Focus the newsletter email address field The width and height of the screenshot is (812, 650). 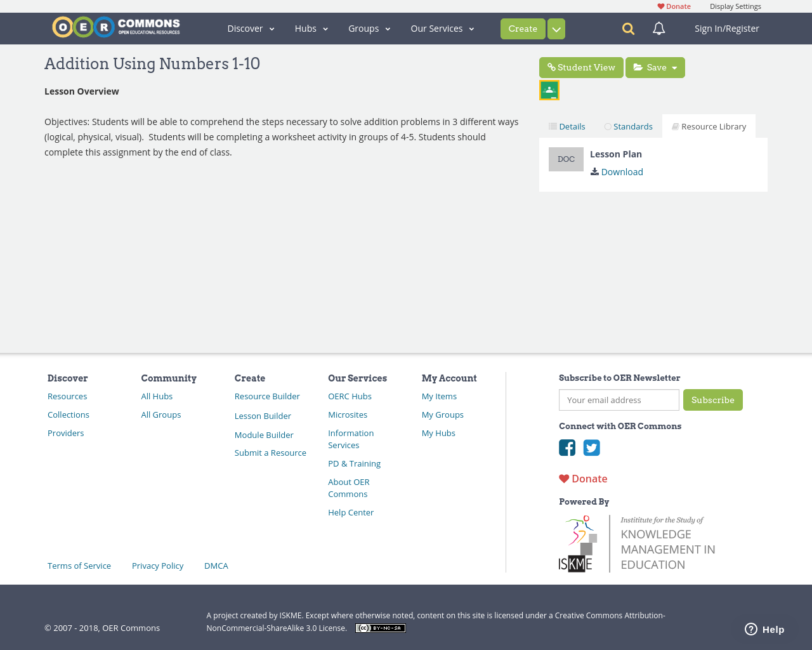point(619,400)
